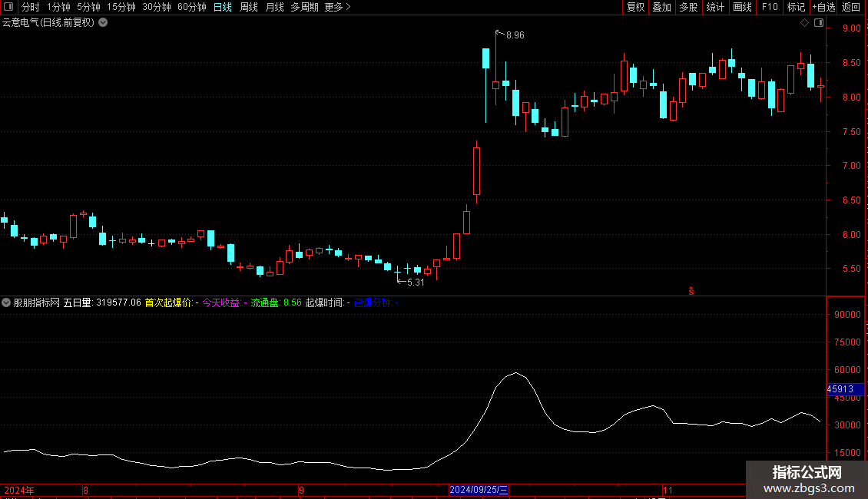Switch to 分时 intraday view
Image resolution: width=868 pixels, height=499 pixels.
coord(31,7)
